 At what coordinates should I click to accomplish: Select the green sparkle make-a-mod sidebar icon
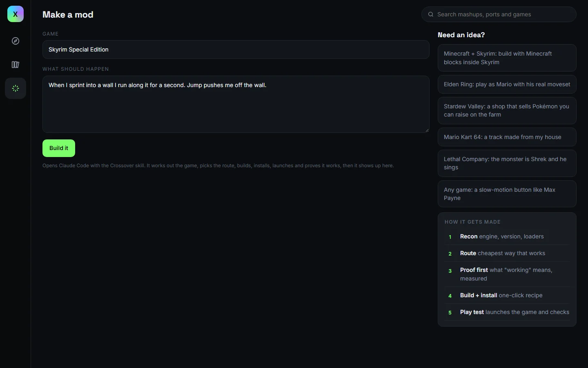tap(16, 88)
